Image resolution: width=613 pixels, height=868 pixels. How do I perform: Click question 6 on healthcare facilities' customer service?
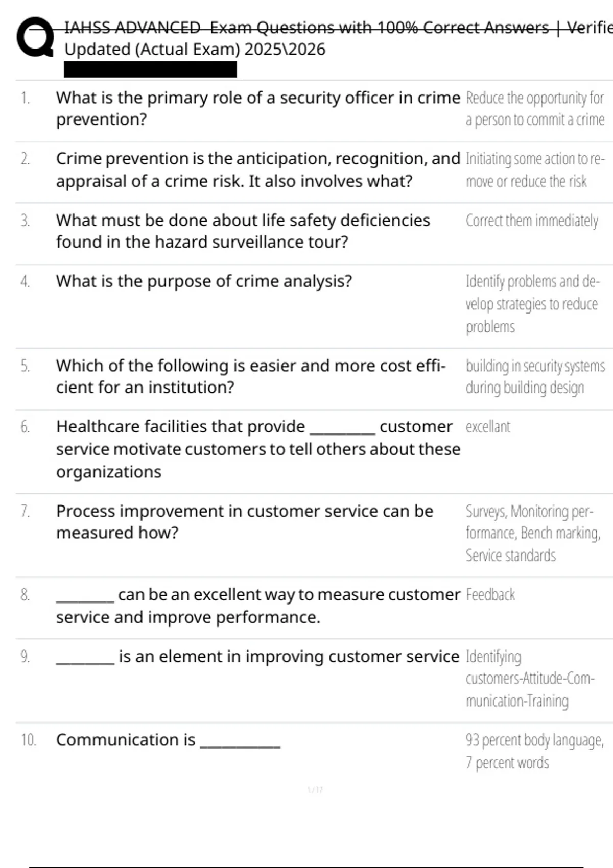click(x=258, y=449)
